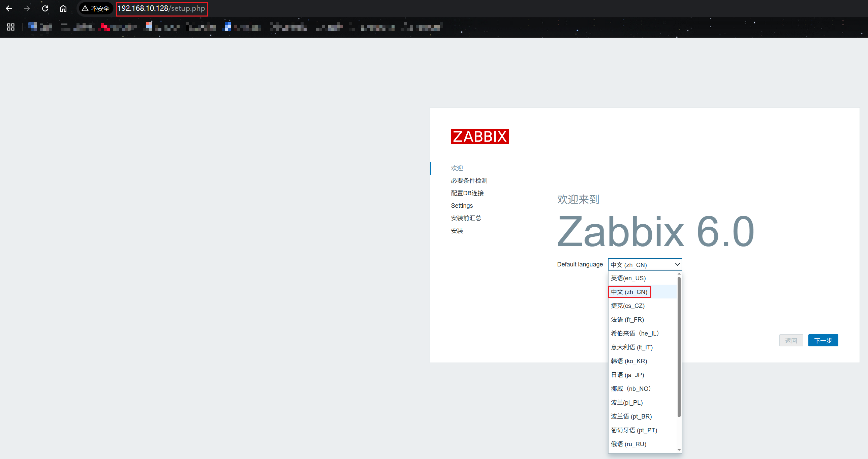
Task: Select the 安装 step in sidebar
Action: [457, 231]
